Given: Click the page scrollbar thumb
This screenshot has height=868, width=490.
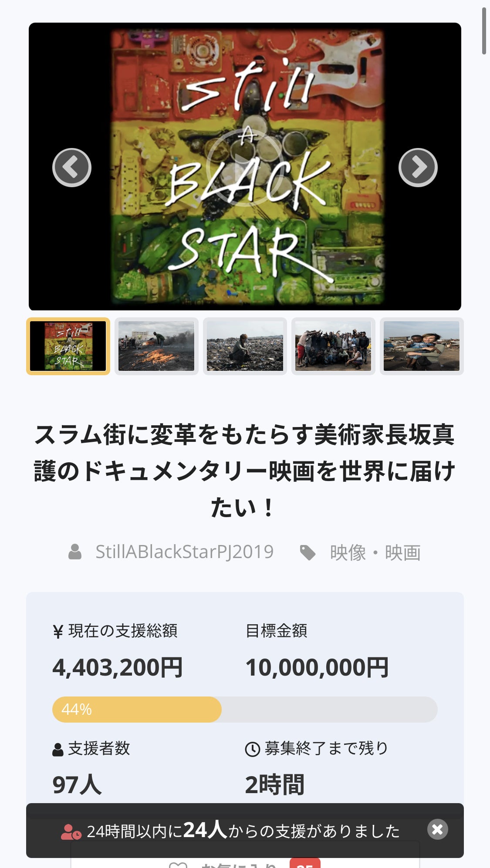Looking at the screenshot, I should click(x=484, y=30).
